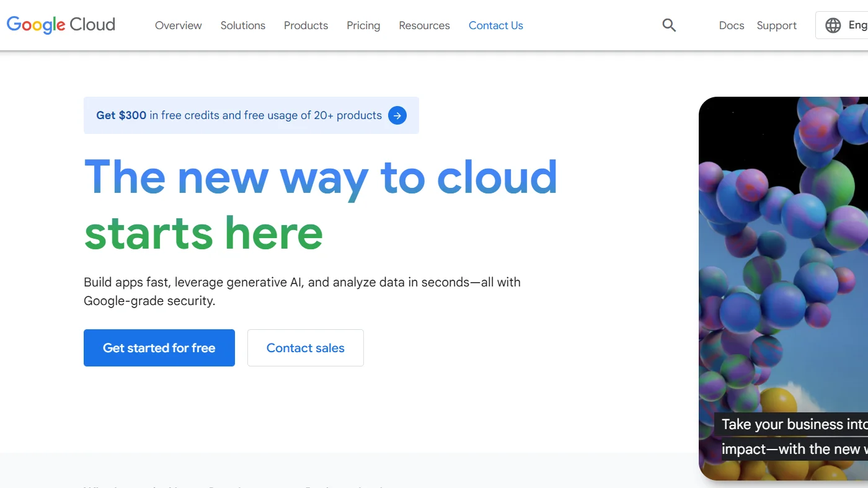This screenshot has width=868, height=488.
Task: Click the 'Take your business' caption text
Action: coord(791,437)
